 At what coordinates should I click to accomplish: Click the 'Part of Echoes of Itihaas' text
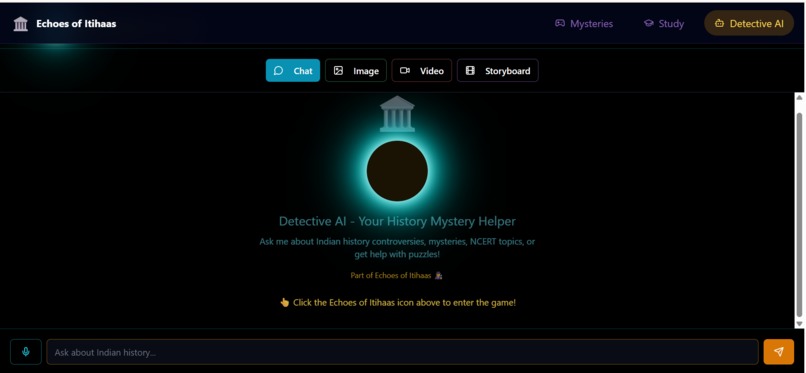point(397,275)
